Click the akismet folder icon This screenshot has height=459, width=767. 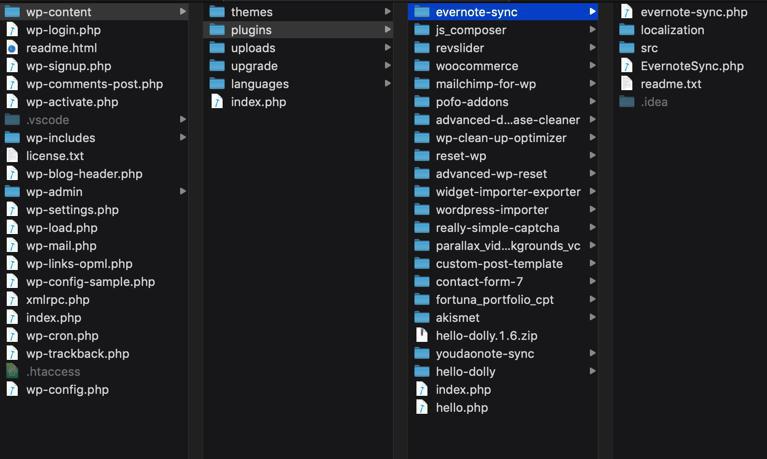(x=422, y=318)
